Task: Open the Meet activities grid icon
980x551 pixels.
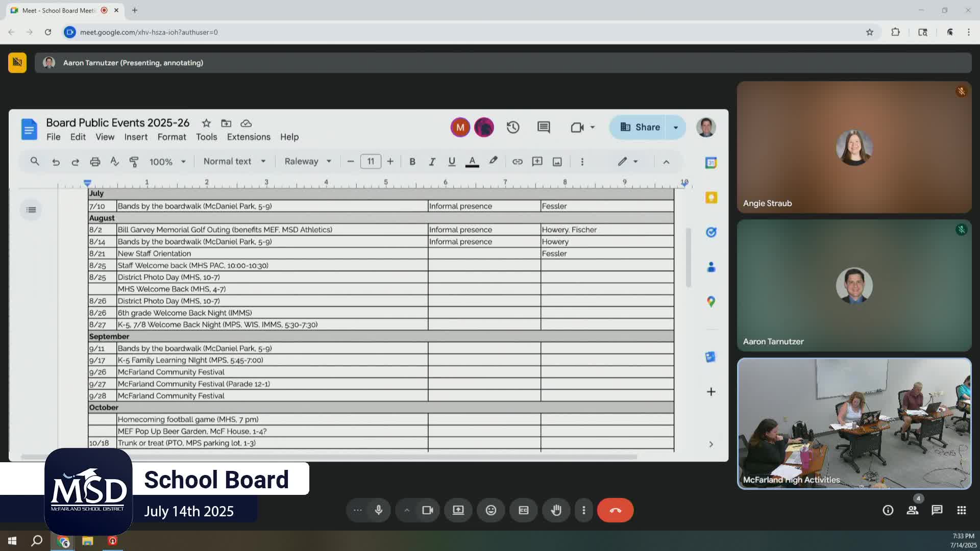Action: coord(961,510)
